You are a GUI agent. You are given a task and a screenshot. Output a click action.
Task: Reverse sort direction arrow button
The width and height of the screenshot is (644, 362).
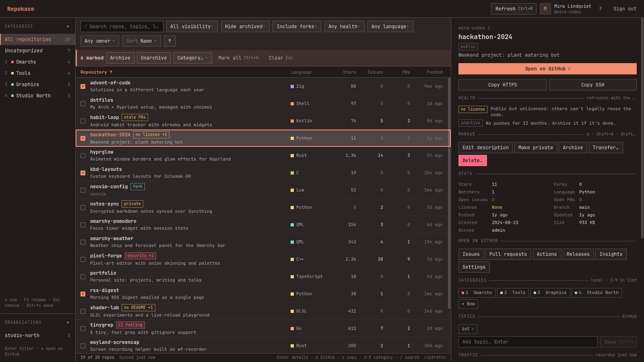pyautogui.click(x=169, y=41)
